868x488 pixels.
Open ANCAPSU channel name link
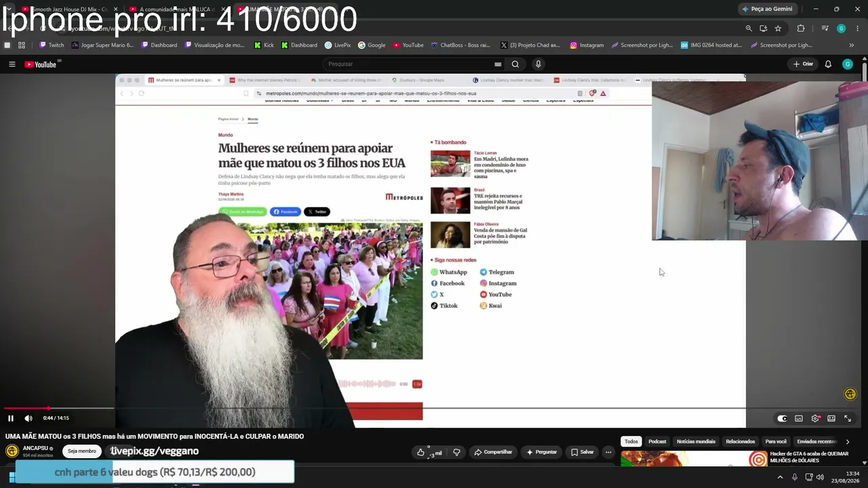pyautogui.click(x=35, y=448)
